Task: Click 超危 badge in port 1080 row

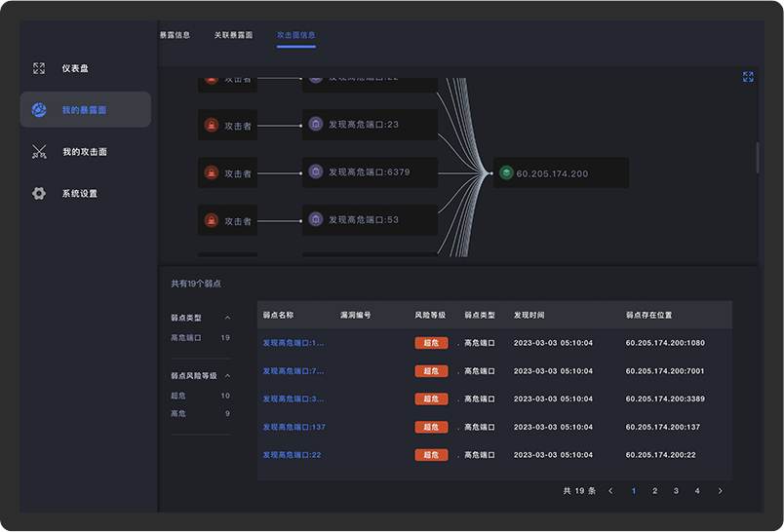Action: pyautogui.click(x=431, y=343)
